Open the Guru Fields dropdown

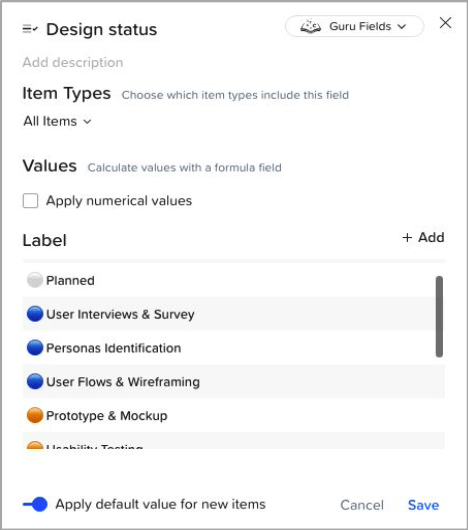354,26
